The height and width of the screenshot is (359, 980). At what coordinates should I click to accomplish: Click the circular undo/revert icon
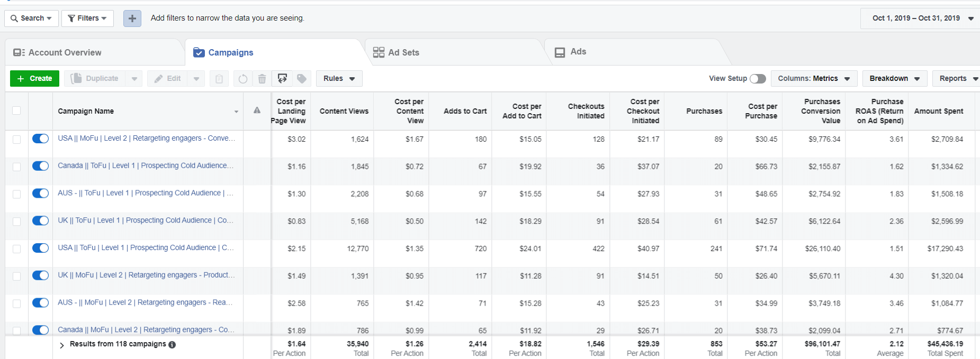click(242, 79)
